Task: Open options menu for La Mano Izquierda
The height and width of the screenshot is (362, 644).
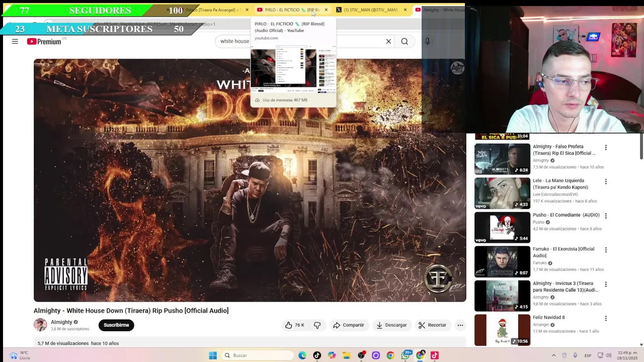Action: pos(606,182)
